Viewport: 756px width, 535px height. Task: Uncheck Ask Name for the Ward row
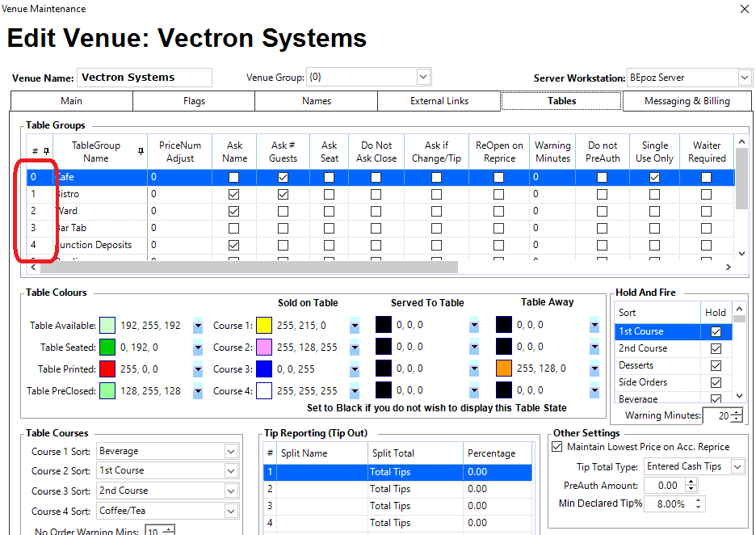[x=234, y=211]
